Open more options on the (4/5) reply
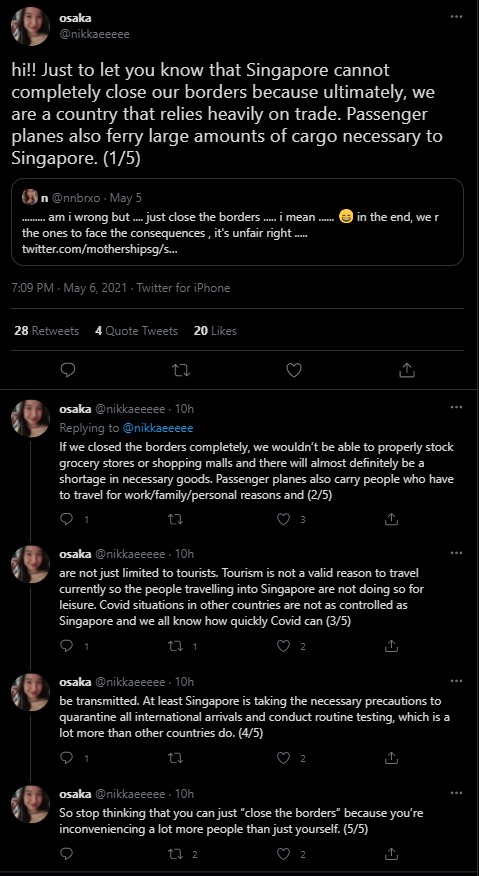The image size is (479, 876). coord(457,680)
